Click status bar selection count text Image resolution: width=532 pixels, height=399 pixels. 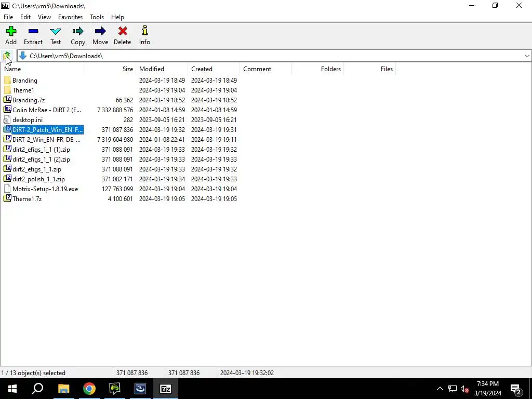point(33,373)
